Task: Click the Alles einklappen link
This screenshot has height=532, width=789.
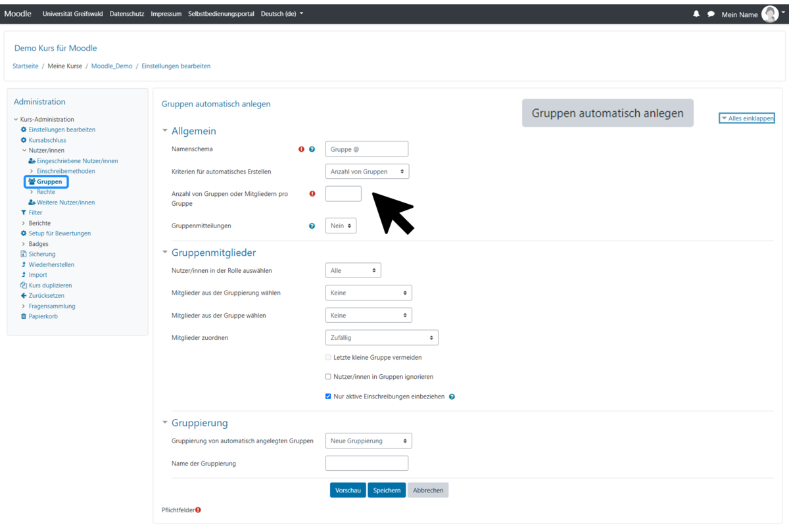Action: click(747, 118)
